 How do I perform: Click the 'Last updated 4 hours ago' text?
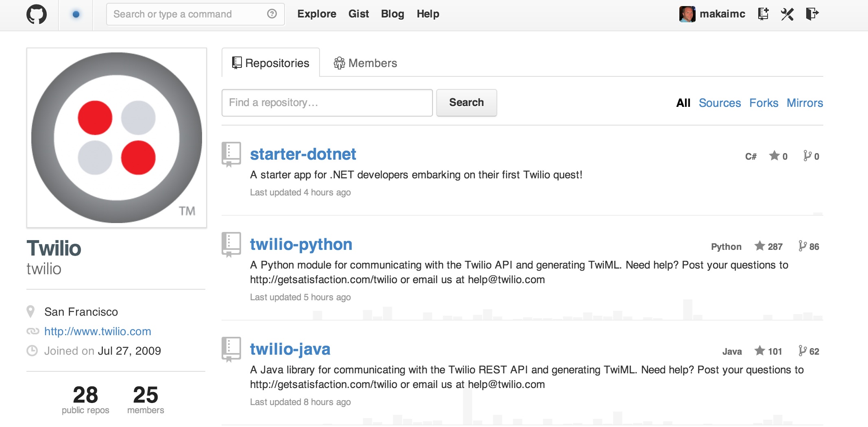(x=300, y=192)
